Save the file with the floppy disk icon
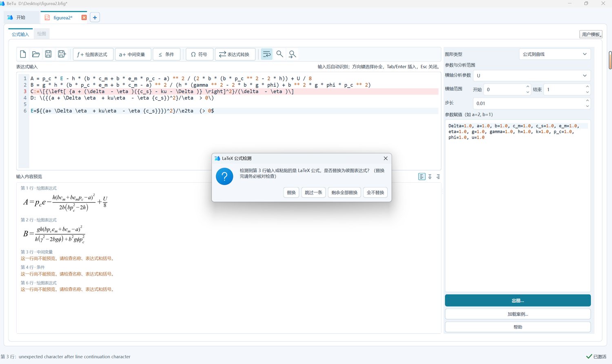 48,54
